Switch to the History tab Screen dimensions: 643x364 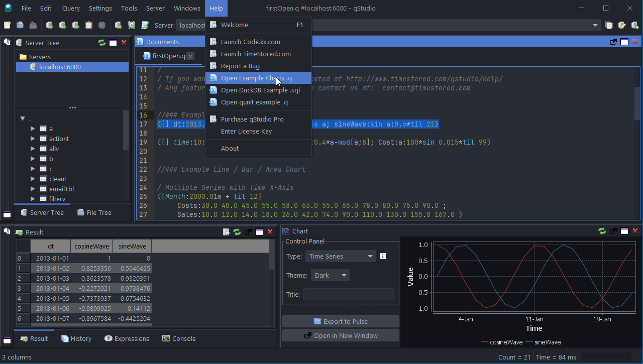tap(76, 338)
